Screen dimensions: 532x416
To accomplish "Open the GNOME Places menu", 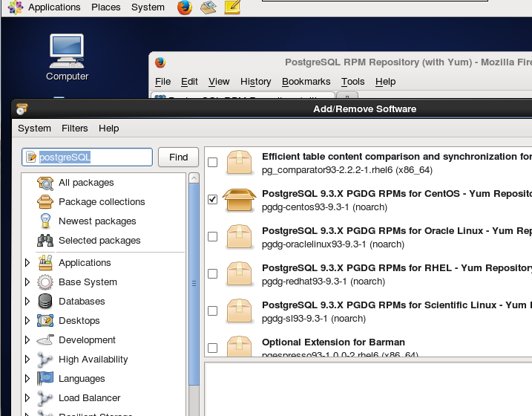I will (x=106, y=7).
